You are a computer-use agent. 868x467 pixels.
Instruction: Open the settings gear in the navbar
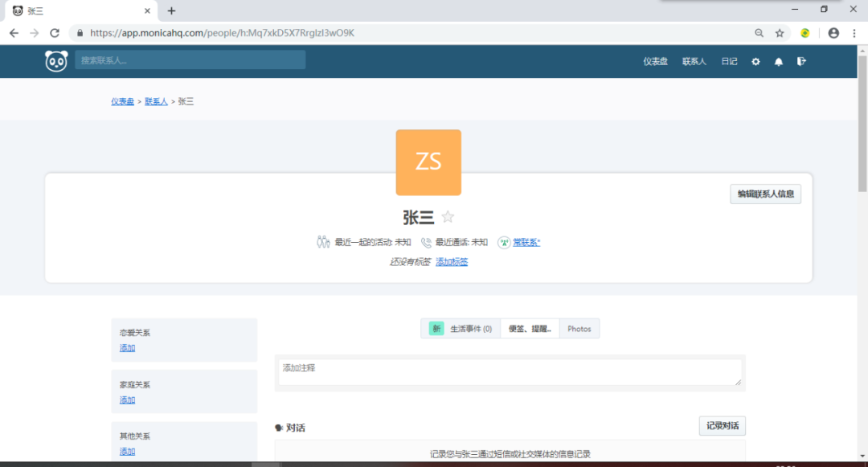[755, 61]
